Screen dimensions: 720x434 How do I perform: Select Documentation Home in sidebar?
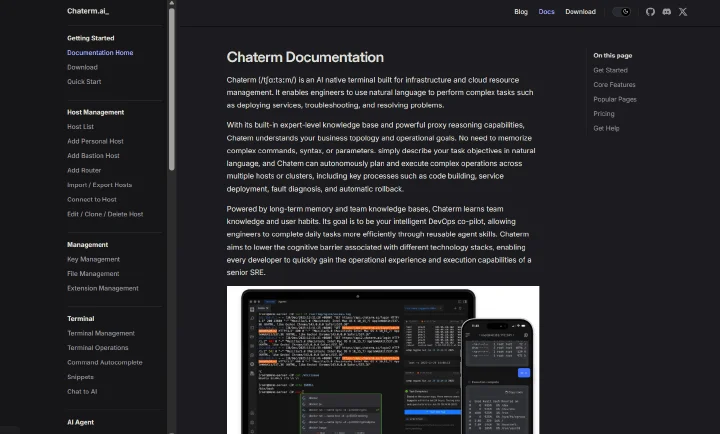point(100,53)
